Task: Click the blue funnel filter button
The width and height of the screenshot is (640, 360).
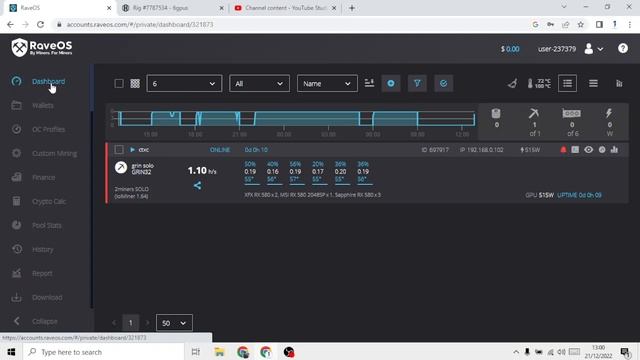Action: pyautogui.click(x=417, y=83)
